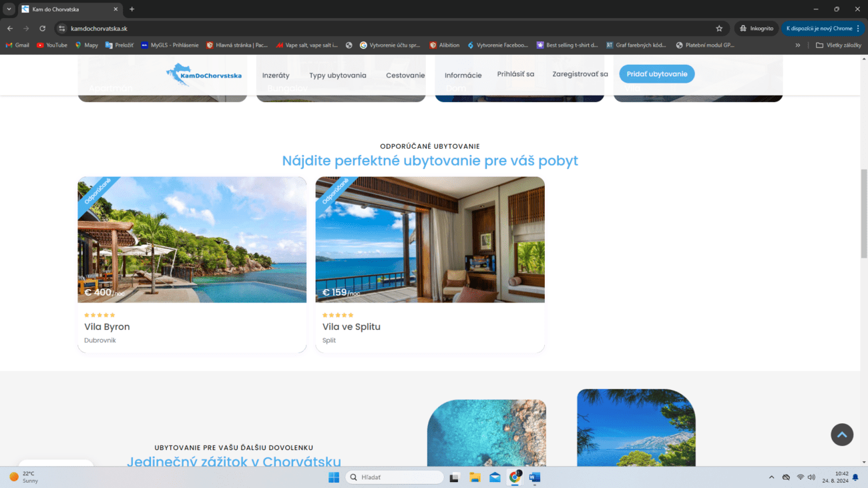Click the back-to-top arrow button
The height and width of the screenshot is (488, 868).
tap(842, 435)
